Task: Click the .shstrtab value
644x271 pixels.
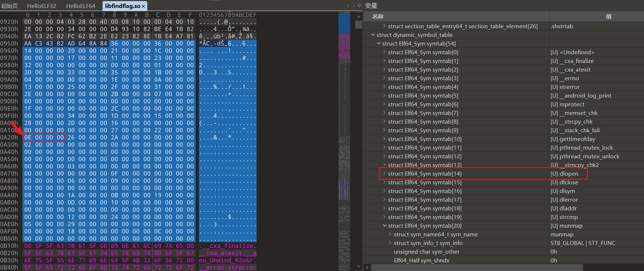Action: 562,26
